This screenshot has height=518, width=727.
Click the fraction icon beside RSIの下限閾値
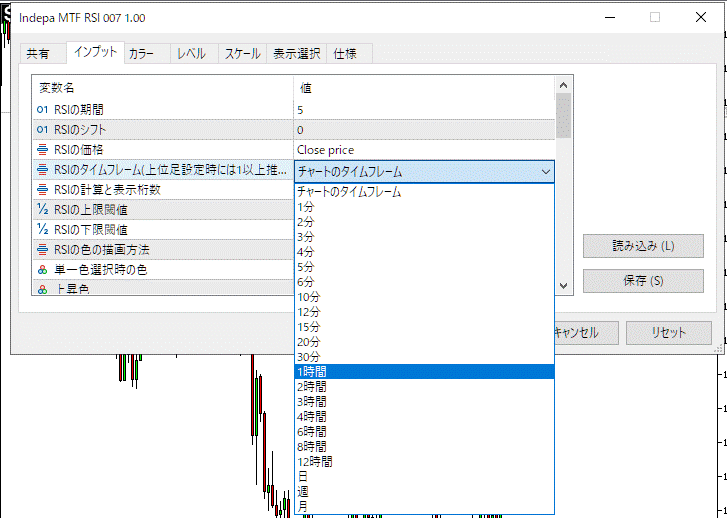pos(42,230)
